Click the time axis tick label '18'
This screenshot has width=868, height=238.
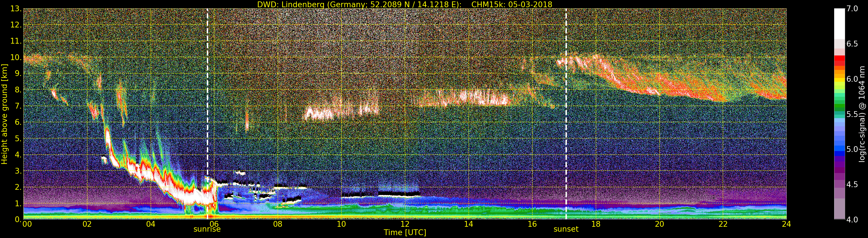coord(596,224)
